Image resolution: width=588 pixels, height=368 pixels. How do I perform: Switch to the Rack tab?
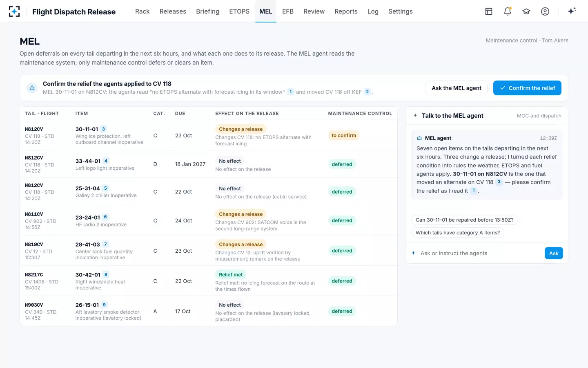(143, 11)
